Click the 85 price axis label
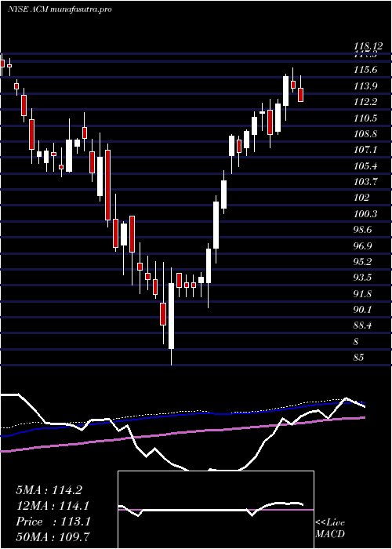Screen dimensions: 392x549 pyautogui.click(x=359, y=358)
